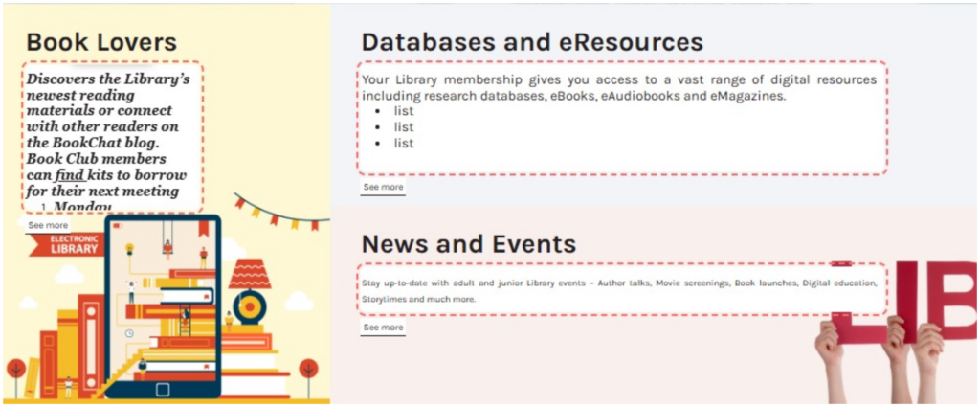Click the News and Events description text box
980x407 pixels.
[x=622, y=290]
